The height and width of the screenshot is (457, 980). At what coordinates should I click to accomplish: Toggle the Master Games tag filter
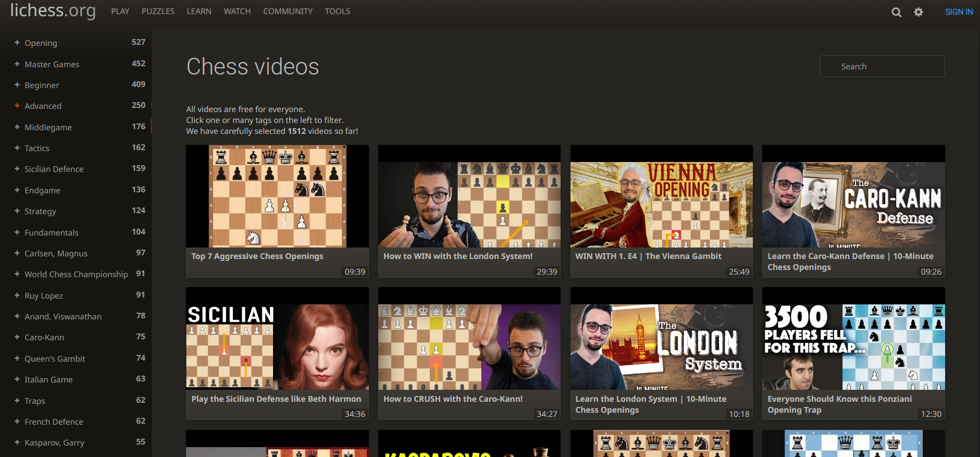(76, 64)
